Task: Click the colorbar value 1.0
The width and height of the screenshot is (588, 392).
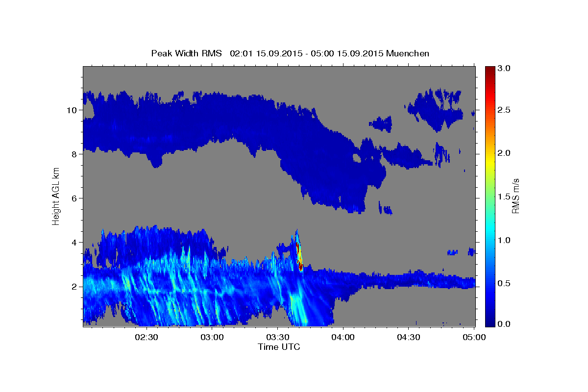Action: (505, 240)
